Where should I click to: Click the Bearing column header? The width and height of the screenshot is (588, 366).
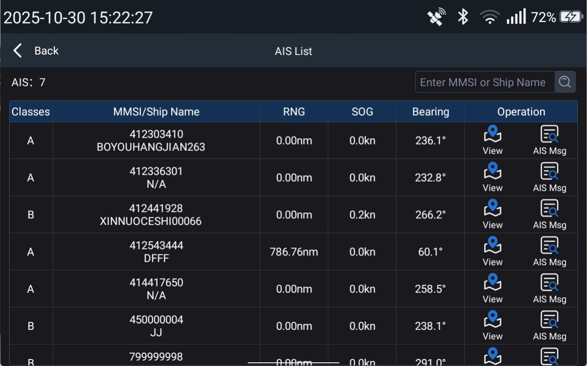point(431,112)
